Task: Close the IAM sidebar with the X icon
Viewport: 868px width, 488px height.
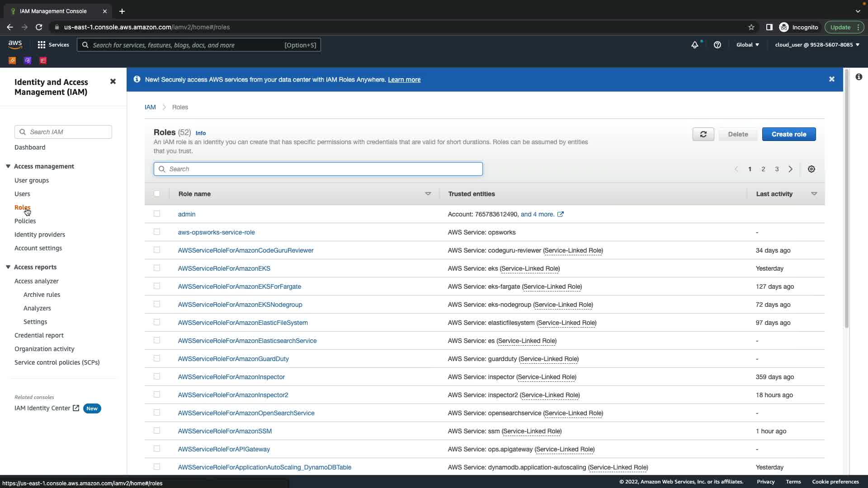Action: (113, 82)
